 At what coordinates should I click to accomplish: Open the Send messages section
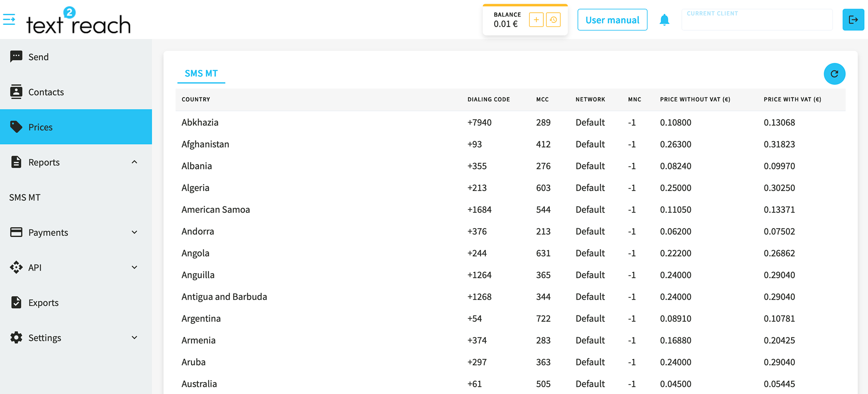39,56
